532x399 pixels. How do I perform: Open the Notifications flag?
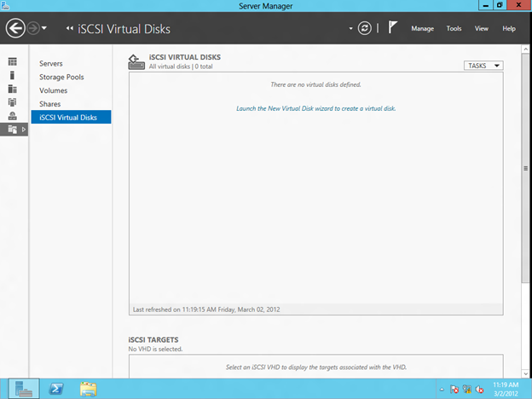pos(392,28)
